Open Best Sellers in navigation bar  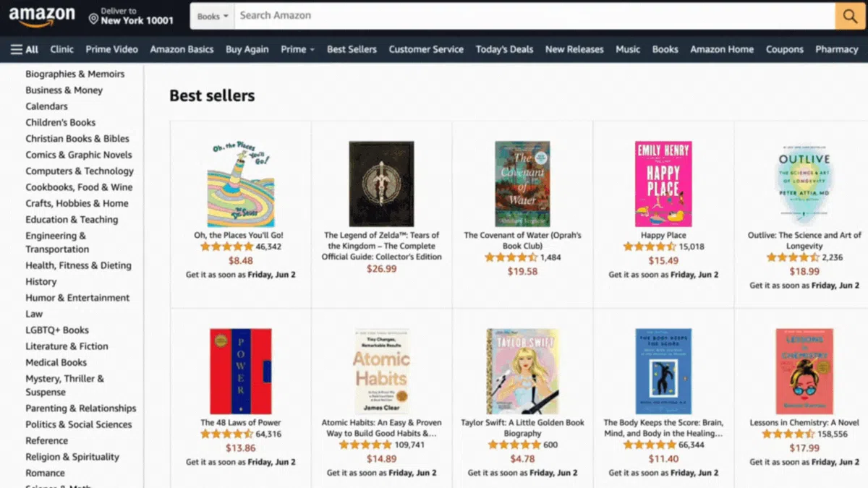coord(352,49)
